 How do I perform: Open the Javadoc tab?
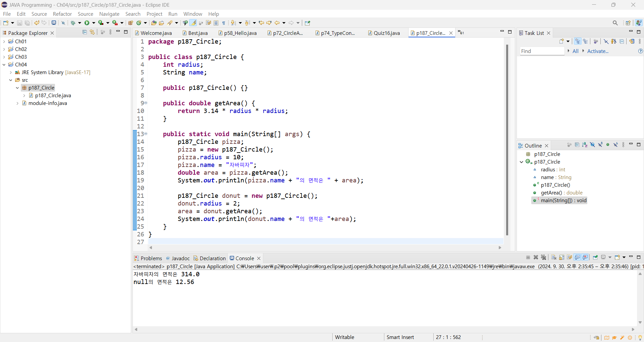point(178,258)
